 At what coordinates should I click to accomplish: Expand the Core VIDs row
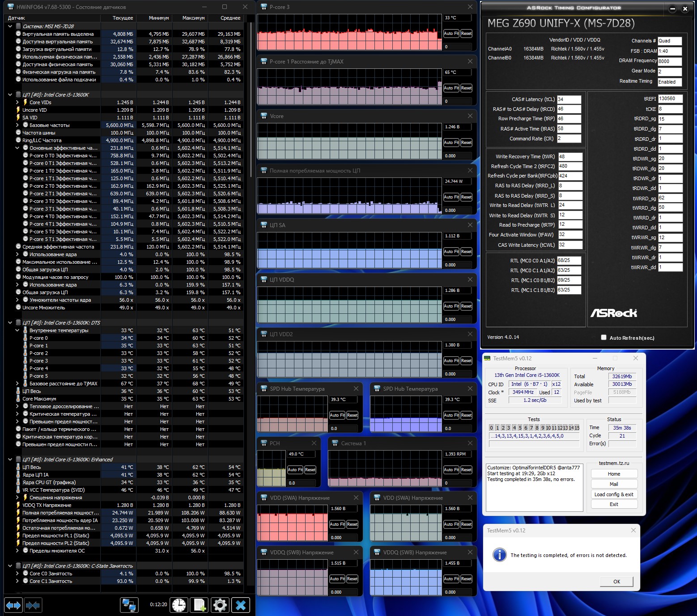[x=17, y=102]
